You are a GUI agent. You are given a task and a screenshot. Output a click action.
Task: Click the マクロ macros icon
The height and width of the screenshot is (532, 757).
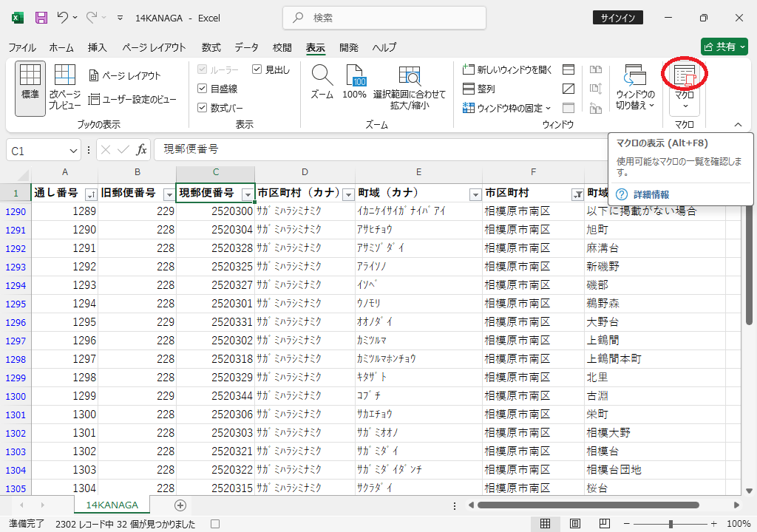(x=685, y=78)
